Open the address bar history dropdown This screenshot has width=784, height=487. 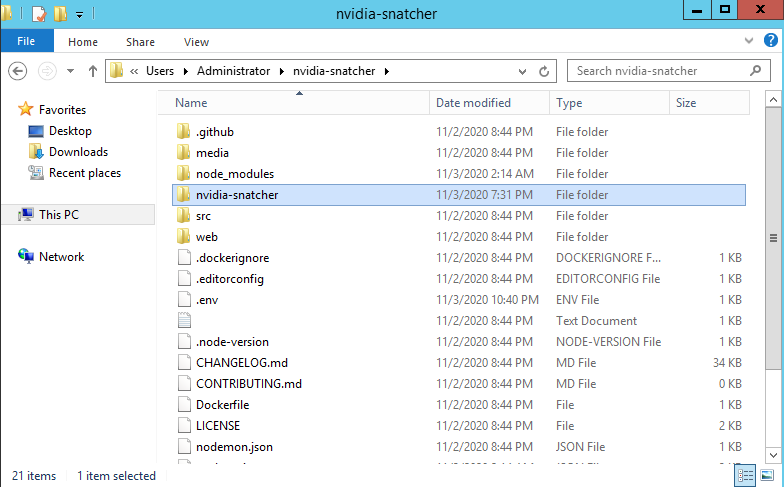tap(522, 72)
